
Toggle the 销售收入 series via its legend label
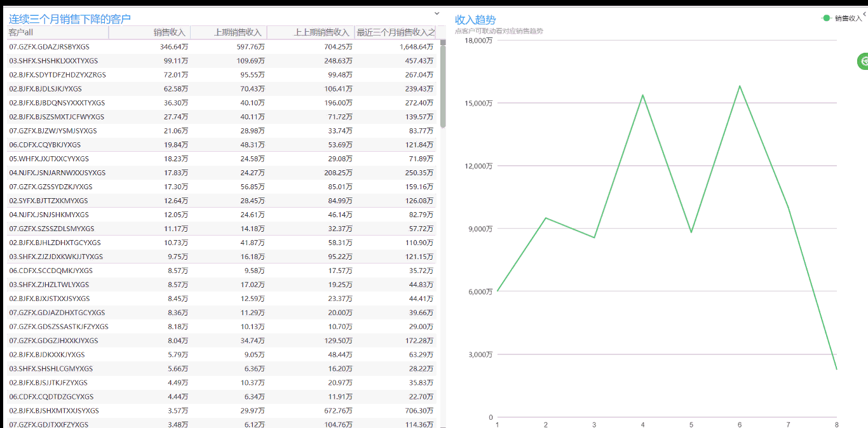(x=848, y=18)
